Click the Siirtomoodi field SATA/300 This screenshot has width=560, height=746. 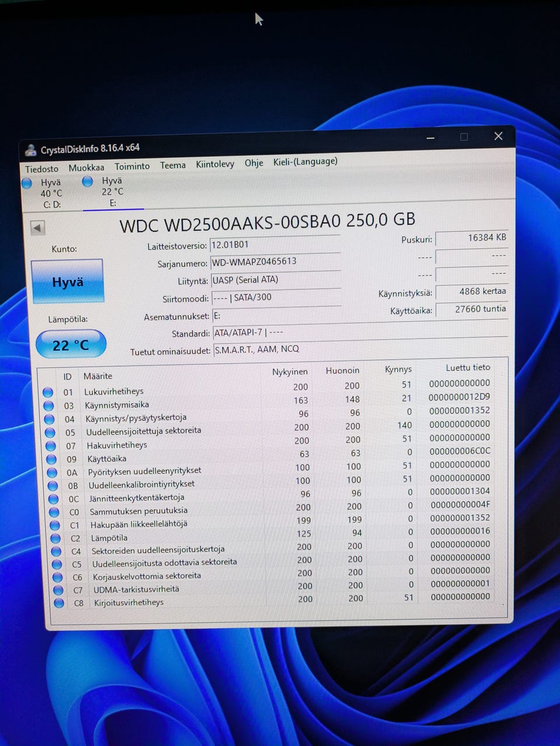tap(276, 297)
